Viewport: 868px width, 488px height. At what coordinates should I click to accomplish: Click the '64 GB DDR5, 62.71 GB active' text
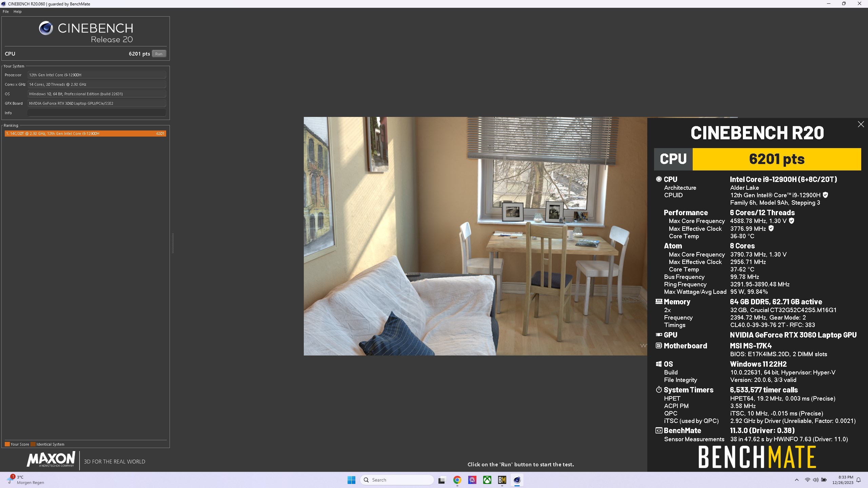tap(776, 302)
